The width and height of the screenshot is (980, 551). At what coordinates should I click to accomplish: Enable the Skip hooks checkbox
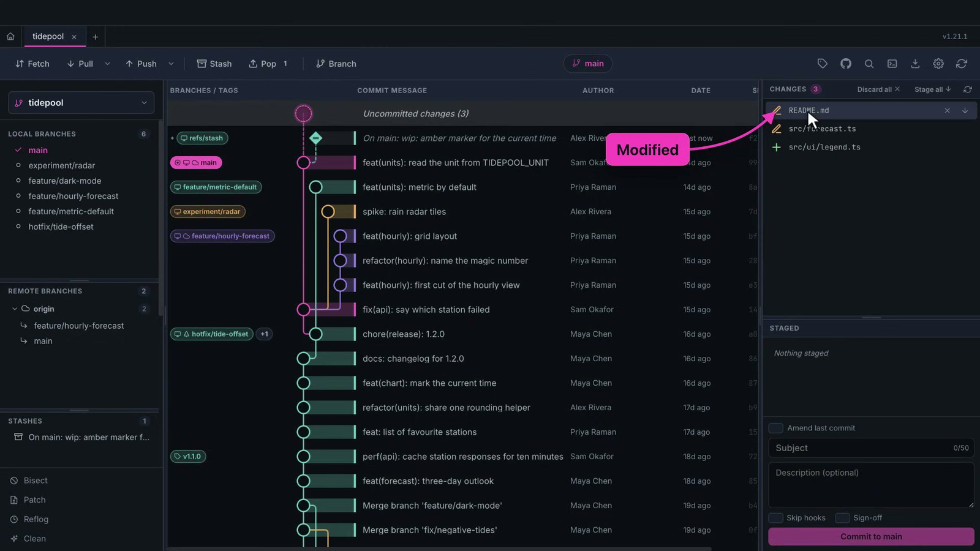pos(775,518)
